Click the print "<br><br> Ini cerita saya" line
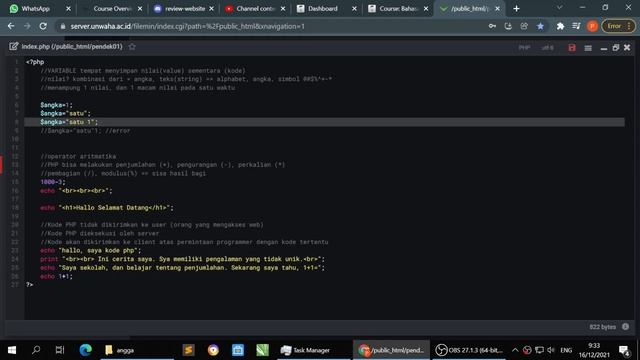The width and height of the screenshot is (640, 360). click(x=182, y=259)
